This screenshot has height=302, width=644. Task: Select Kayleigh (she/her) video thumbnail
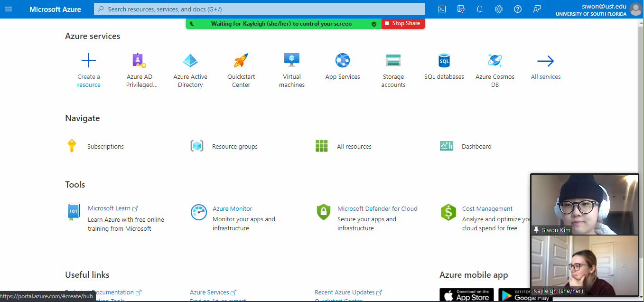(x=584, y=266)
